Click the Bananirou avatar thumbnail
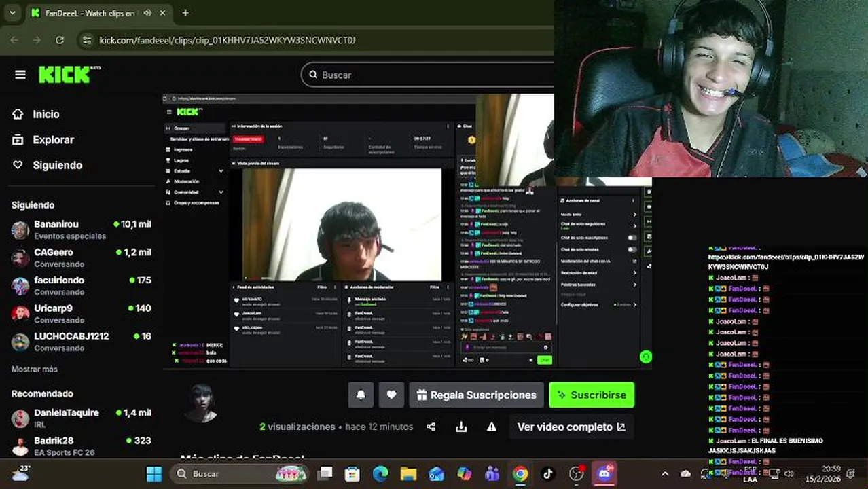The width and height of the screenshot is (868, 489). (x=20, y=230)
